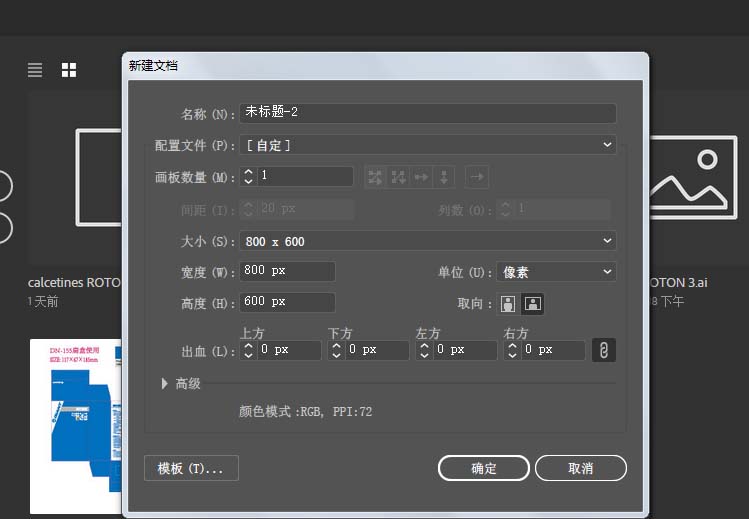The image size is (749, 519).
Task: Click the 新建文档 dialog title bar
Action: click(385, 66)
